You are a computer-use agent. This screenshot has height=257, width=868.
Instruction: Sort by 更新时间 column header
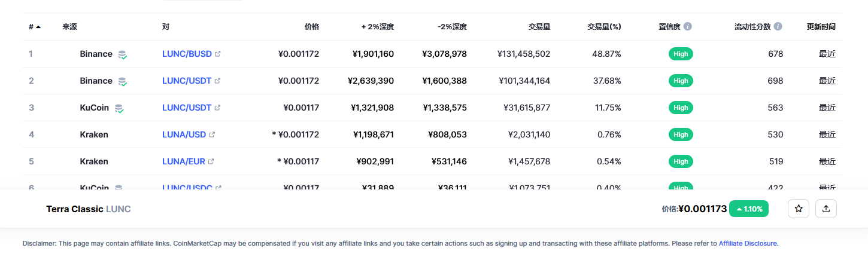pos(821,27)
